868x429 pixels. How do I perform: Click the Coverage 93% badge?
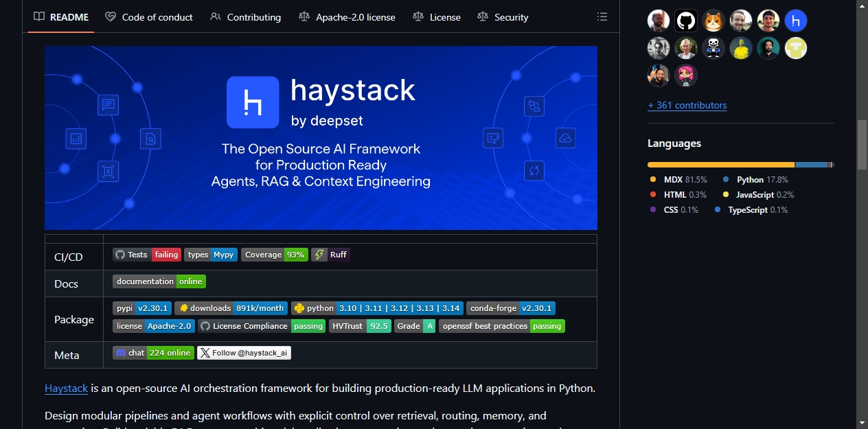(x=274, y=255)
